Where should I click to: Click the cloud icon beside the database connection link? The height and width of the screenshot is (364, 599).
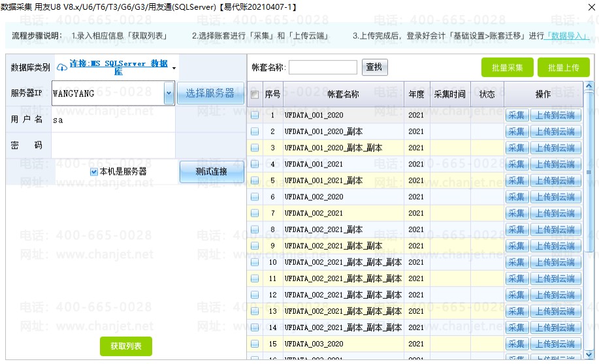61,68
